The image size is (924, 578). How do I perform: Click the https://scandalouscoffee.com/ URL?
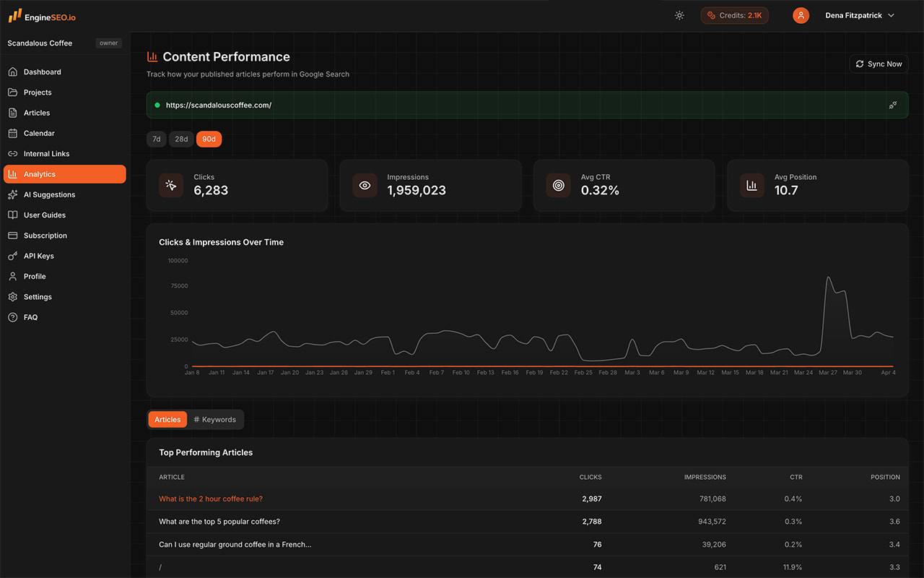219,105
